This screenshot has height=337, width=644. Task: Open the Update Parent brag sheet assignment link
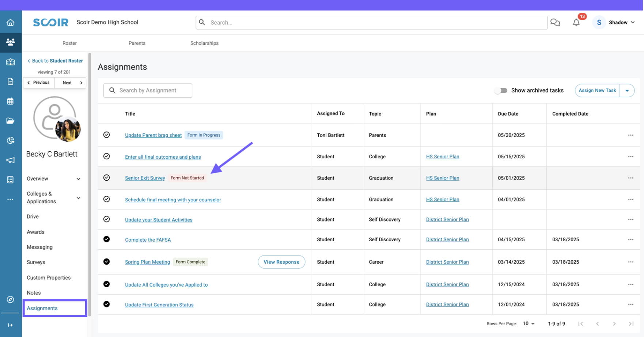[153, 135]
